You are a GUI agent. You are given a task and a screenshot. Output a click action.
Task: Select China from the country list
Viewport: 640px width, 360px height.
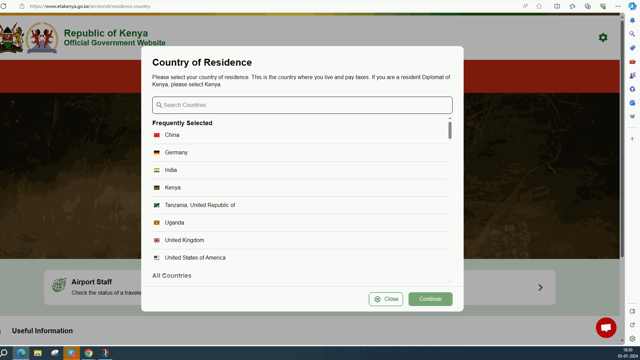tap(300, 135)
